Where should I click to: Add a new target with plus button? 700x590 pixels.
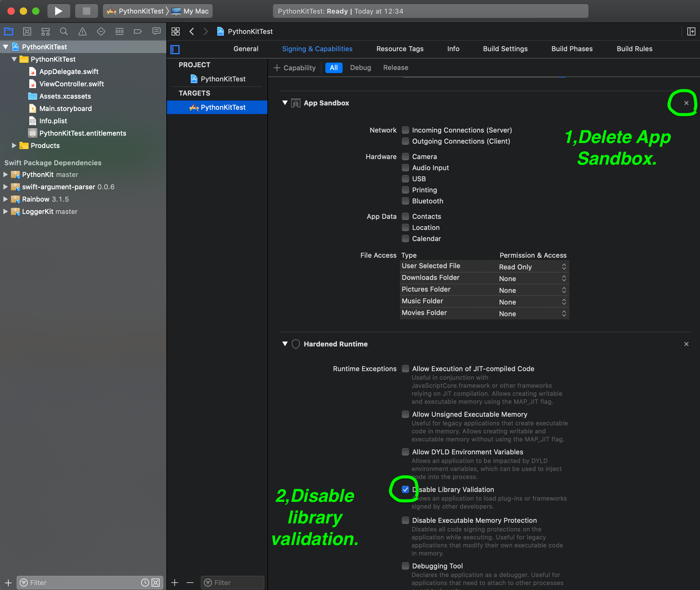coord(174,583)
